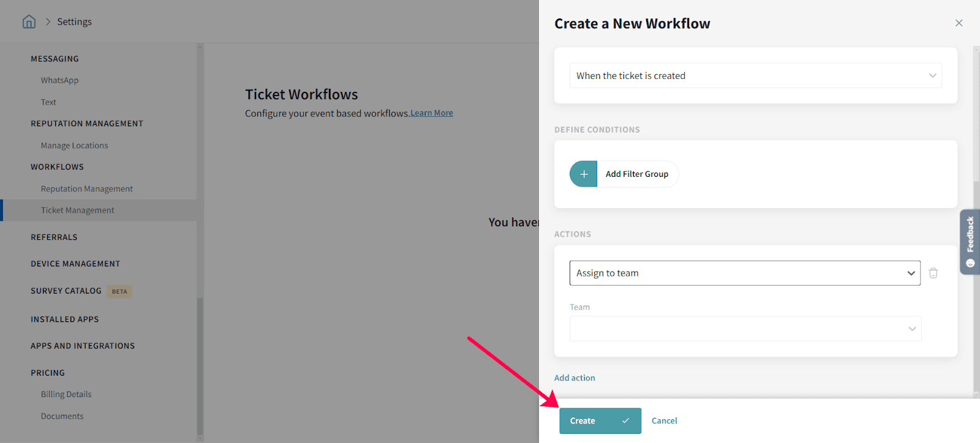Open the Team selection dropdown
Screen dimensions: 980x443
pyautogui.click(x=745, y=329)
